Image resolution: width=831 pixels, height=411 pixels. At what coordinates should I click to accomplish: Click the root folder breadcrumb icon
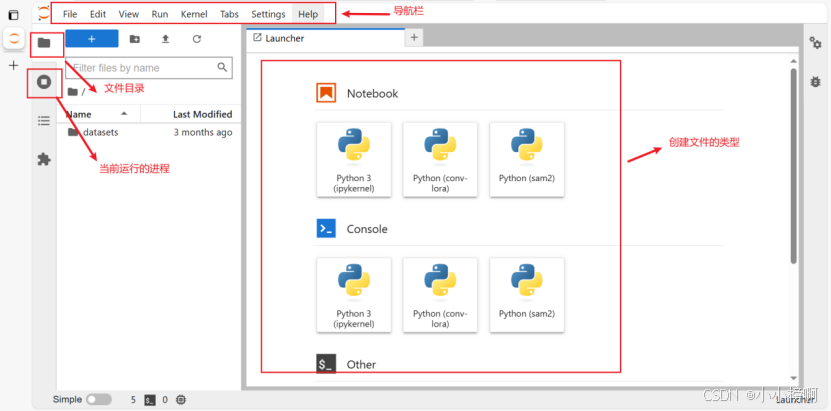tap(73, 92)
